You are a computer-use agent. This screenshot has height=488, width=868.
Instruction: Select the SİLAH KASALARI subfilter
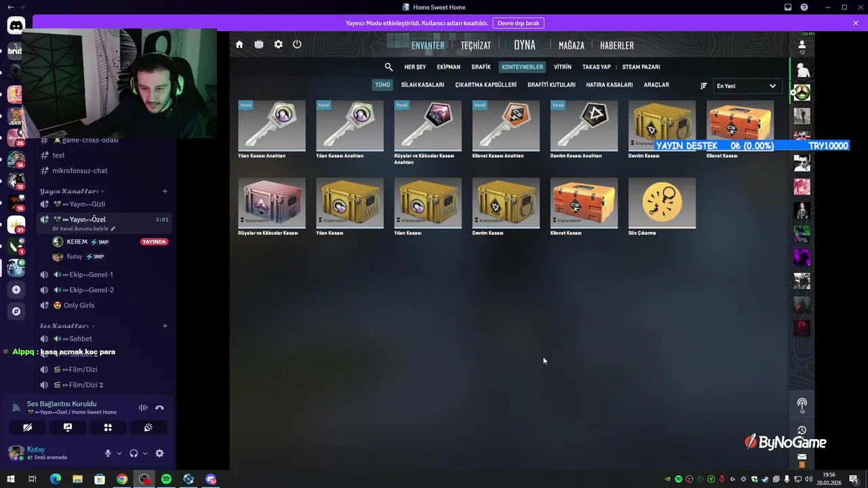tap(422, 85)
